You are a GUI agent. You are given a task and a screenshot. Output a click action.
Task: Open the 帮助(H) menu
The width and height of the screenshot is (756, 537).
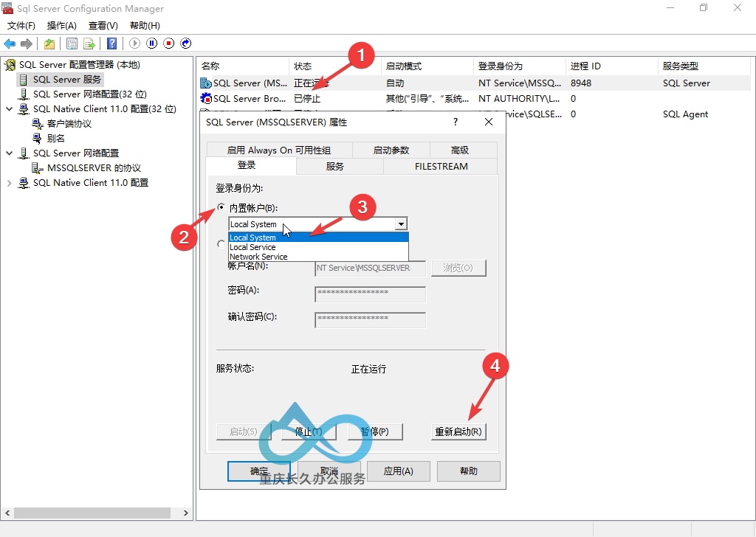point(145,26)
